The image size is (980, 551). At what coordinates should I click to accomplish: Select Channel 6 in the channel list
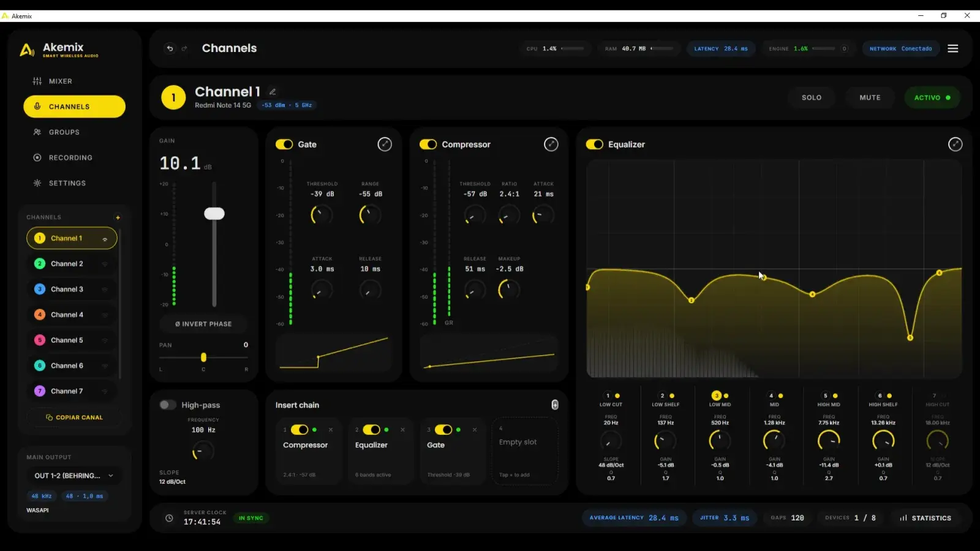[x=72, y=365]
